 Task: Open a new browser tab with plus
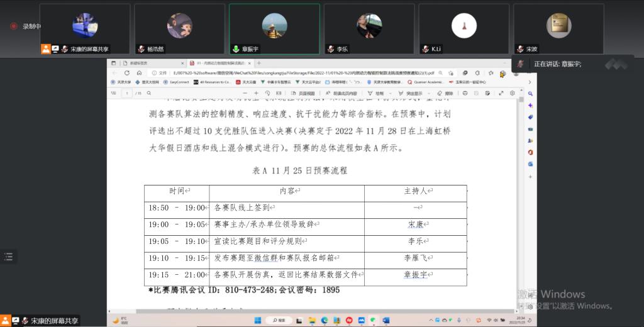click(x=259, y=63)
